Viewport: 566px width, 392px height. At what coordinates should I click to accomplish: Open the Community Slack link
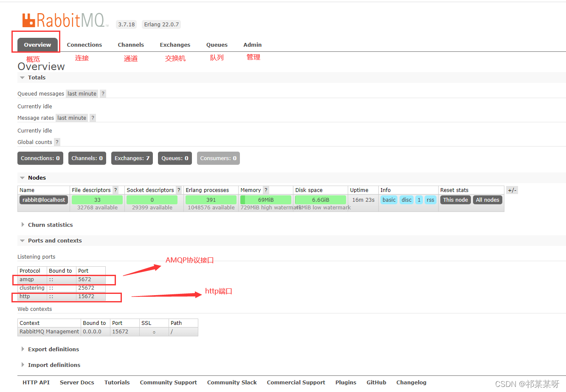232,383
